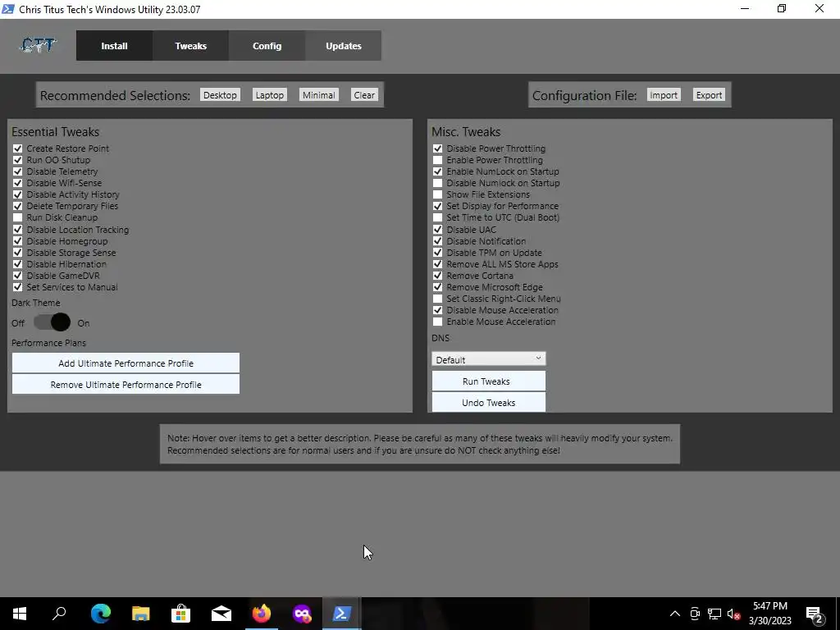Click Run Tweaks button
The width and height of the screenshot is (840, 630).
pos(489,381)
